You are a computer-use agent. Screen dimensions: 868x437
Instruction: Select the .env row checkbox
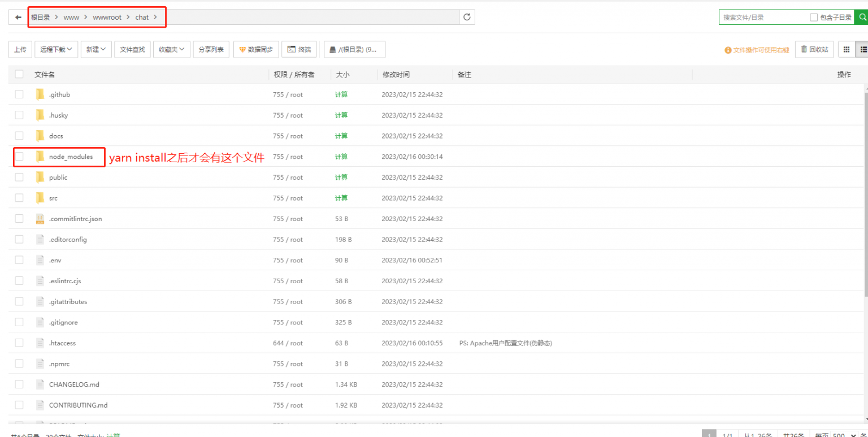click(19, 260)
